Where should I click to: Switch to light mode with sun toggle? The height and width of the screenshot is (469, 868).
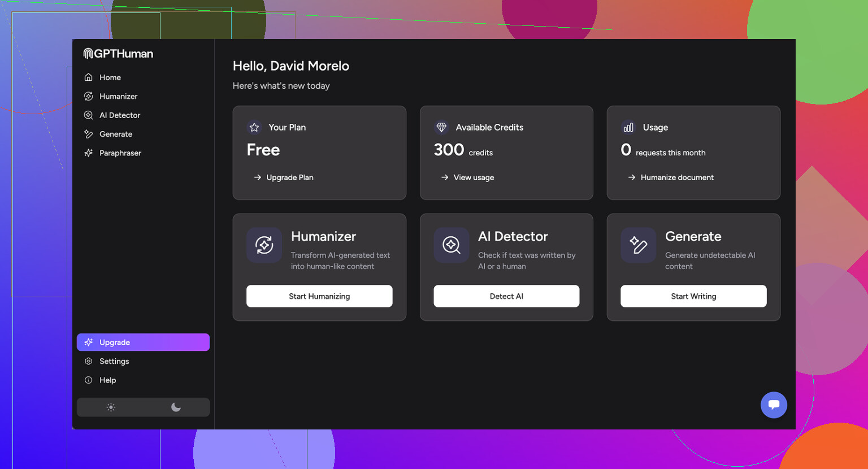pyautogui.click(x=111, y=407)
